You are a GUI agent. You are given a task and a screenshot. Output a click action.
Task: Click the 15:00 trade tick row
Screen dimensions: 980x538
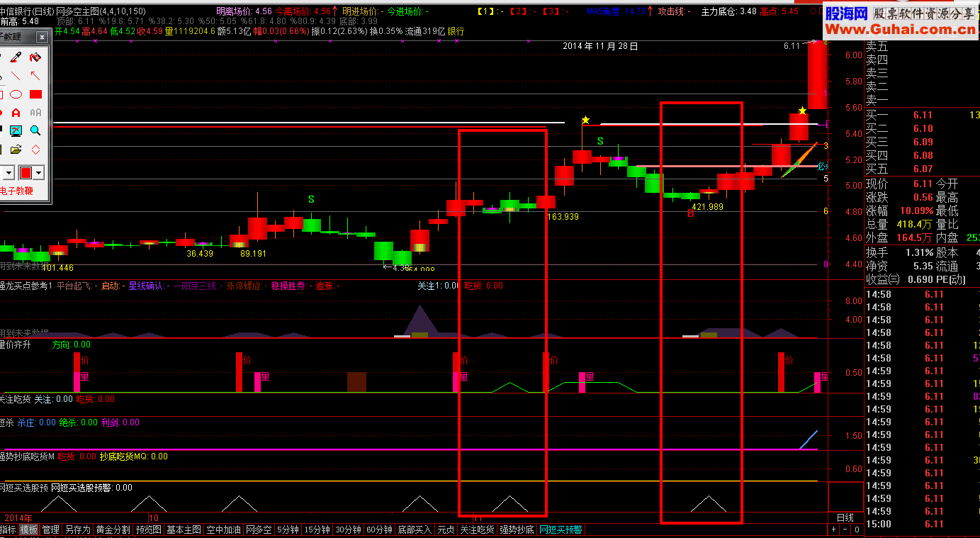[923, 524]
